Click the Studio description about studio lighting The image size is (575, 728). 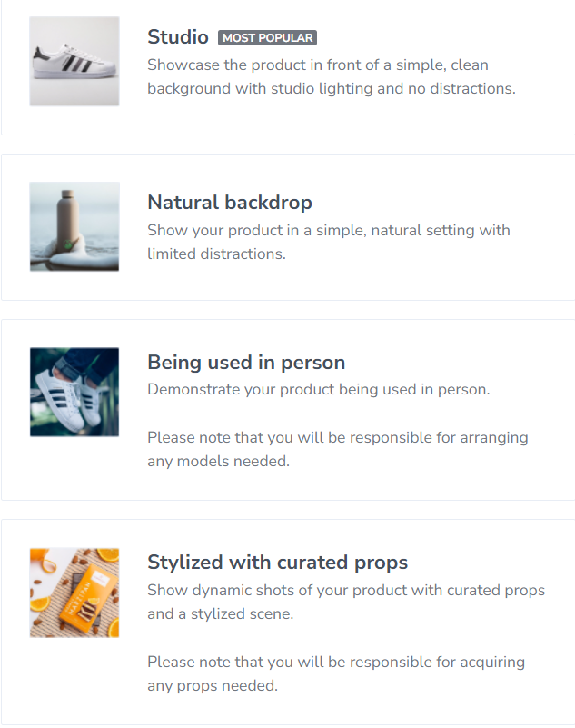click(318, 65)
